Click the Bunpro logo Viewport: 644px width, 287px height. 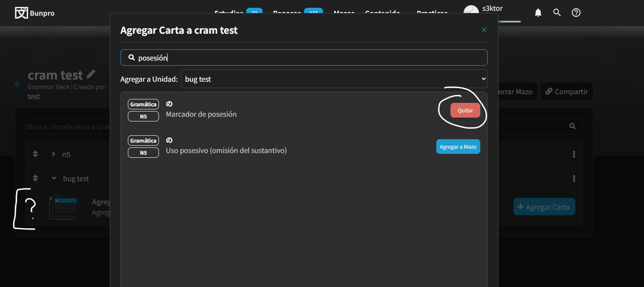[35, 13]
